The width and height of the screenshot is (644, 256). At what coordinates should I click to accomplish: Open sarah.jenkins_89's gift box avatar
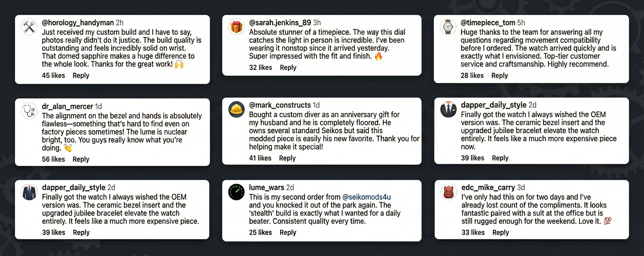236,27
